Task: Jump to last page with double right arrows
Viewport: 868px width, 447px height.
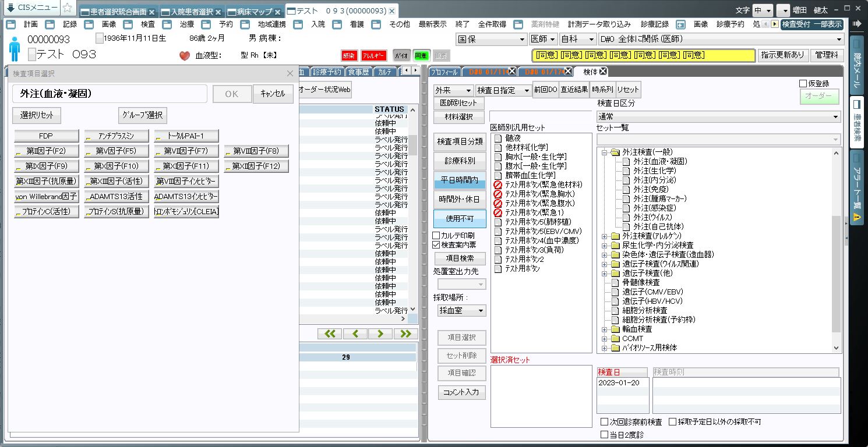Action: [405, 334]
